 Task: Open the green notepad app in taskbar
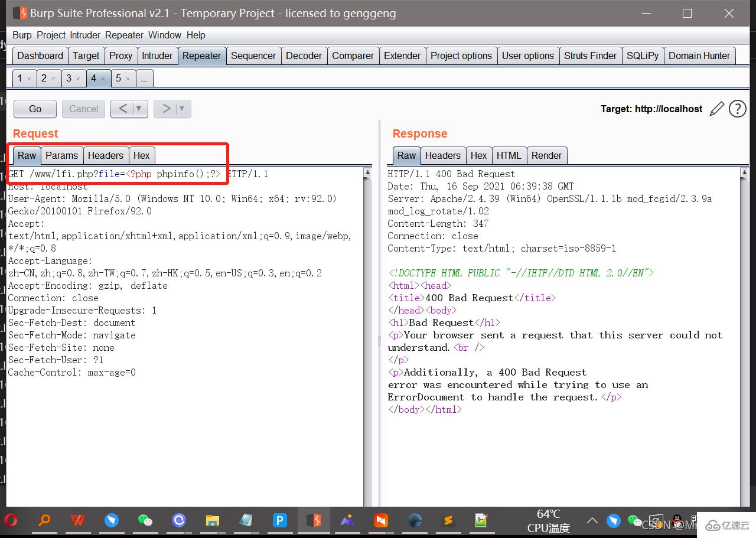pyautogui.click(x=481, y=520)
